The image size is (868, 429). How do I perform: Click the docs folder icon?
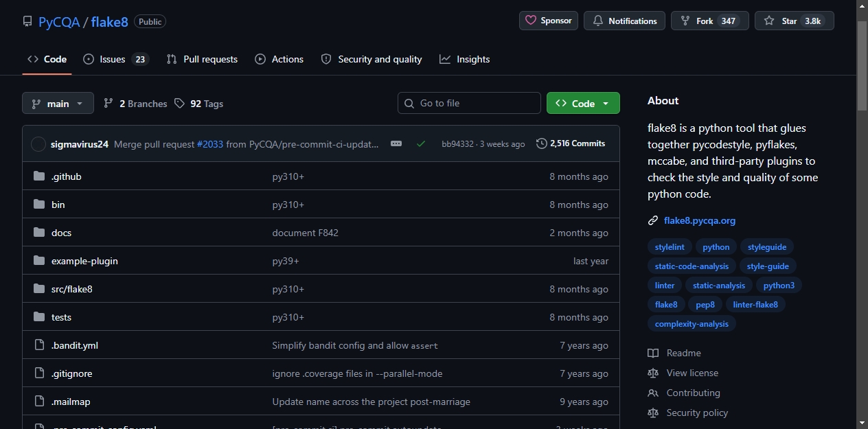pyautogui.click(x=39, y=233)
